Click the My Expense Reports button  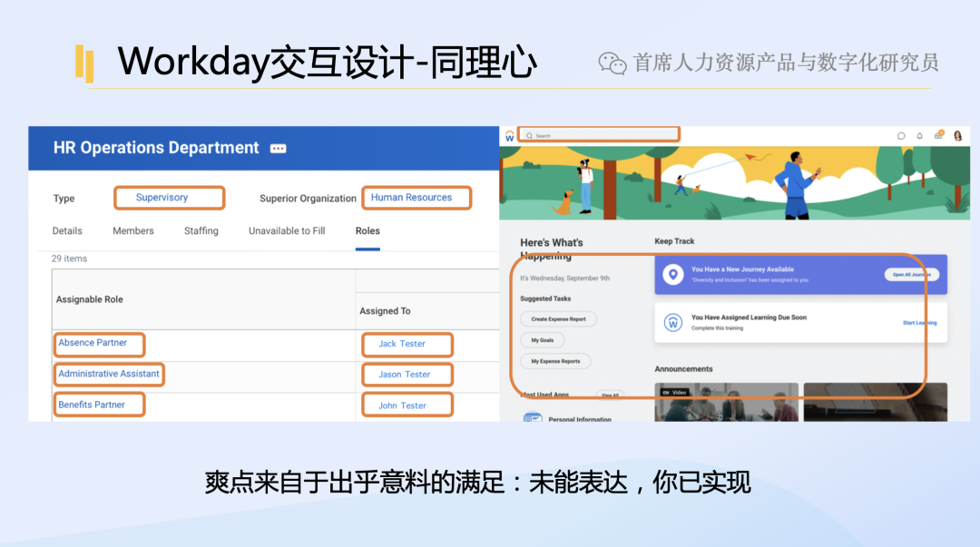coord(555,361)
